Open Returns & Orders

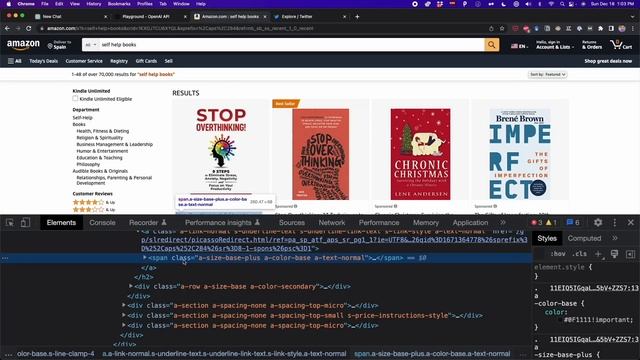click(592, 44)
